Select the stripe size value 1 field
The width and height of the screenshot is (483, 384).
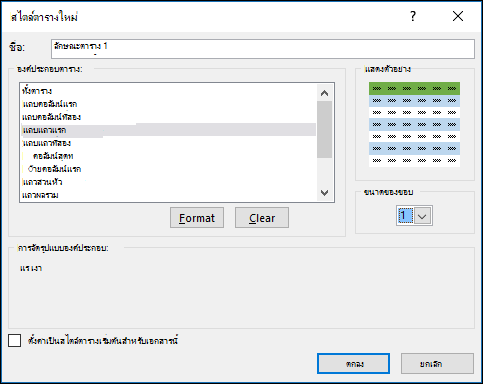tap(405, 216)
